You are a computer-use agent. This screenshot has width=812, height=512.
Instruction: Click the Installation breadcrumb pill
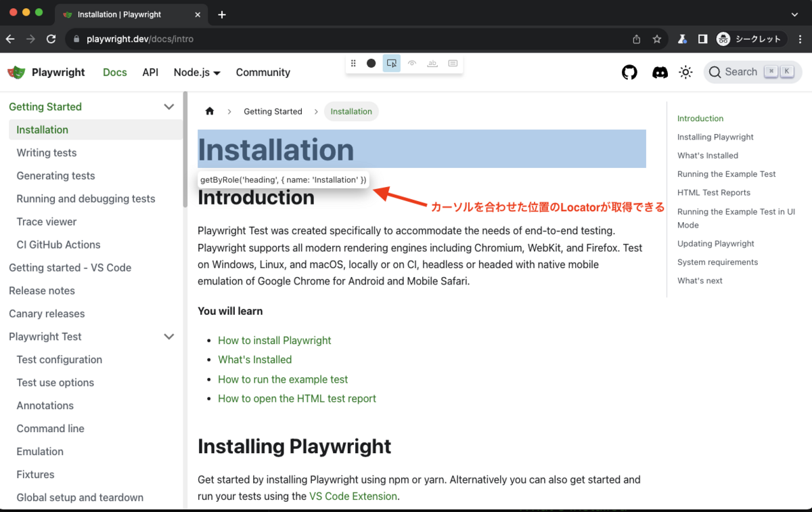[x=351, y=112]
